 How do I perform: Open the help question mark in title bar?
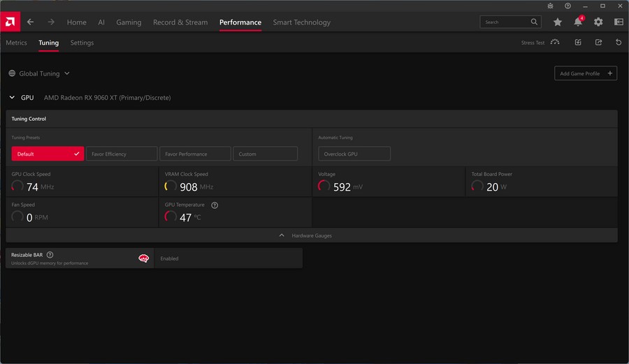coord(567,6)
